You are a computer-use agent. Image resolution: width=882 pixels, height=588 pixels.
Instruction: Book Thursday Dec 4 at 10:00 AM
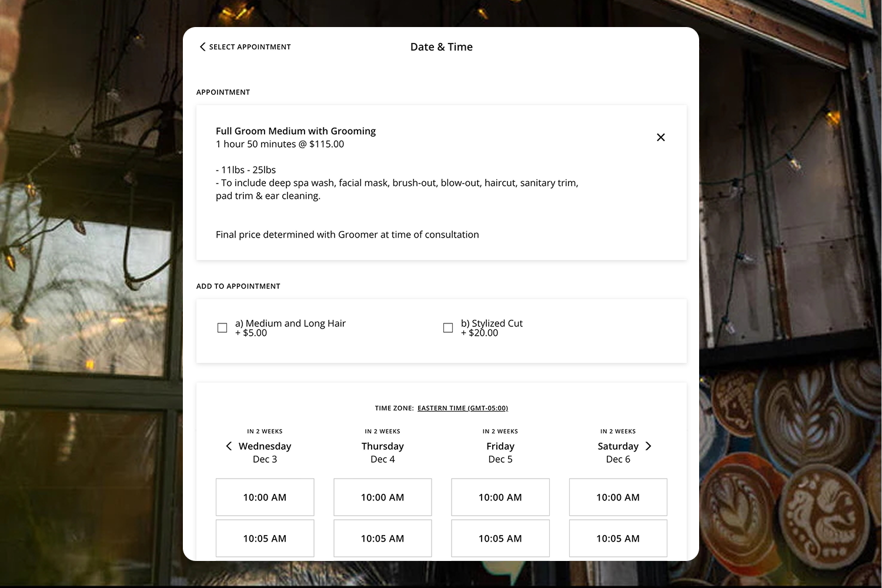coord(383,497)
